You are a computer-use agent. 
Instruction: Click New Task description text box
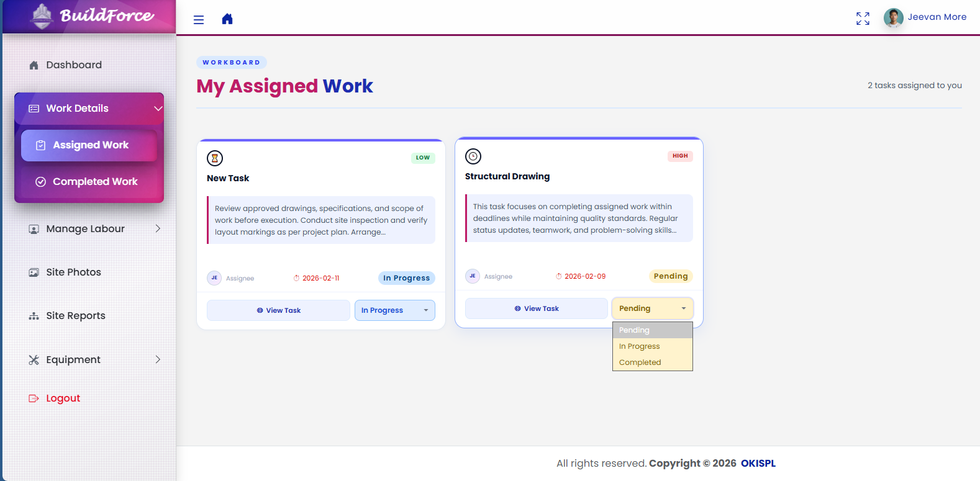point(321,220)
